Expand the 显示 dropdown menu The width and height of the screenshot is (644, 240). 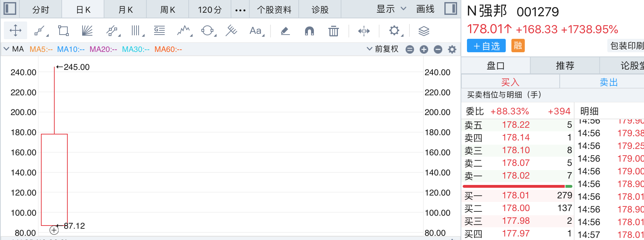[x=391, y=9]
